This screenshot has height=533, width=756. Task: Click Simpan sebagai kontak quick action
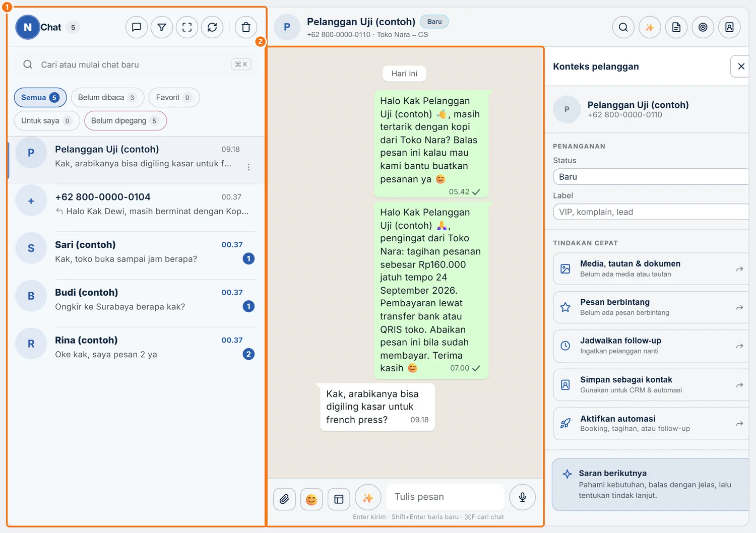651,385
